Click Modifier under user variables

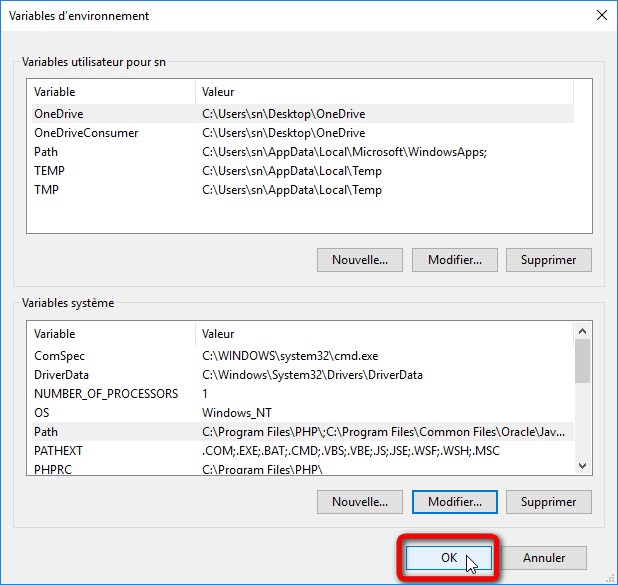click(455, 260)
